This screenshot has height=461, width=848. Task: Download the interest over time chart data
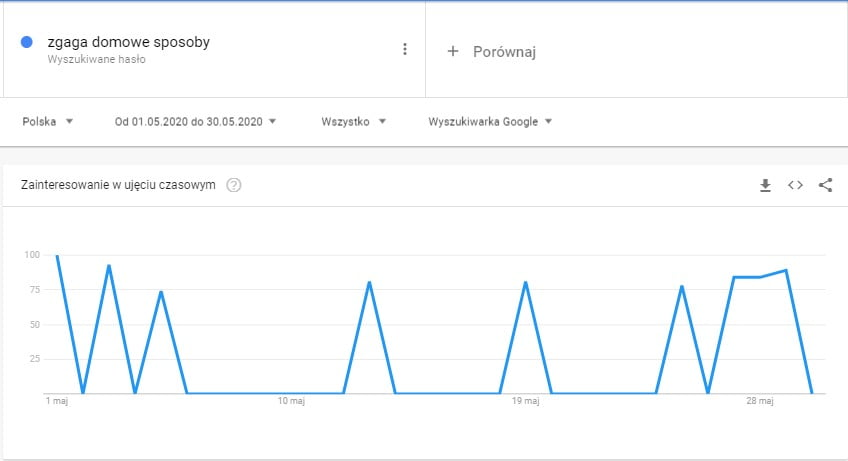765,186
